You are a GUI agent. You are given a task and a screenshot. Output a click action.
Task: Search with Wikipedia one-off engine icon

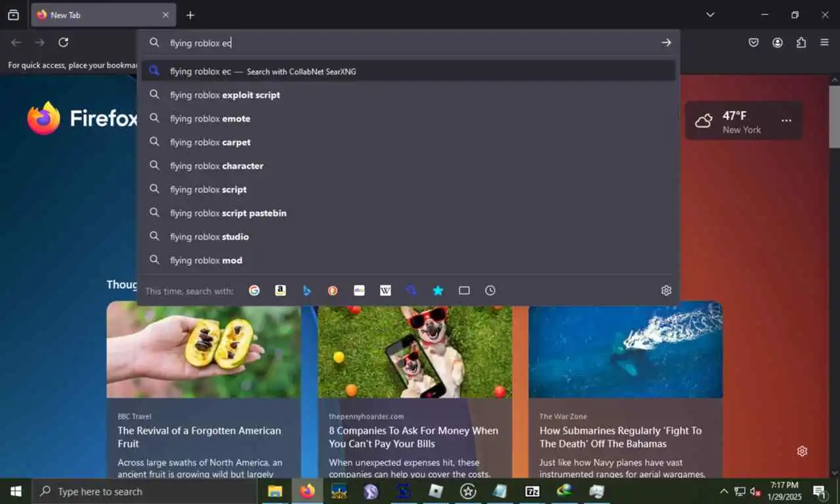(x=385, y=291)
